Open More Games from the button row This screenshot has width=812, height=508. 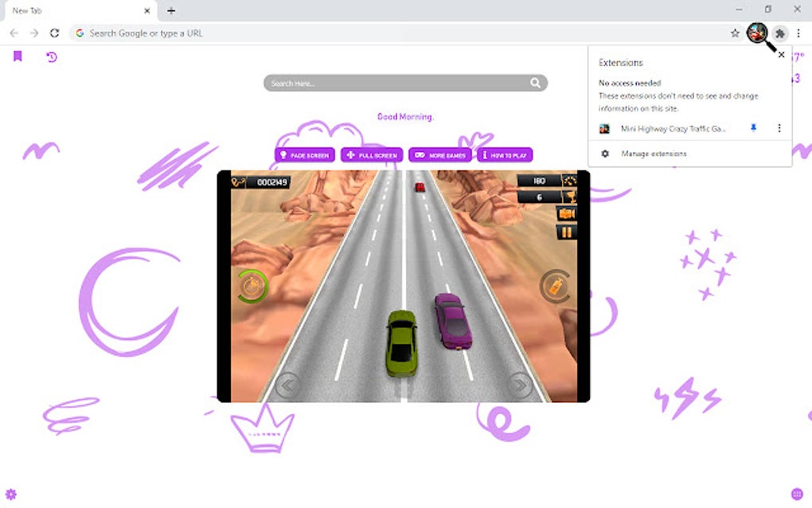pyautogui.click(x=440, y=154)
